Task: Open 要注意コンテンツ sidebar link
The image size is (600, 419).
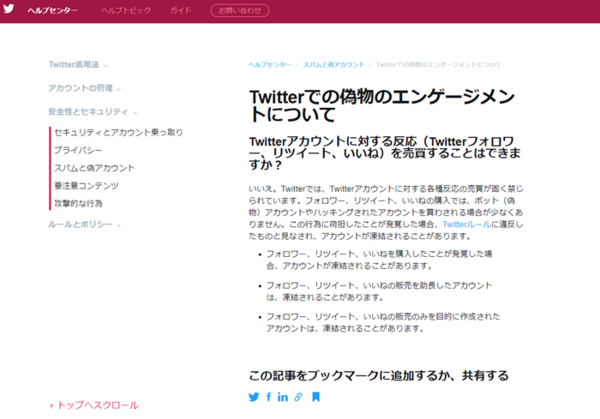Action: click(86, 186)
